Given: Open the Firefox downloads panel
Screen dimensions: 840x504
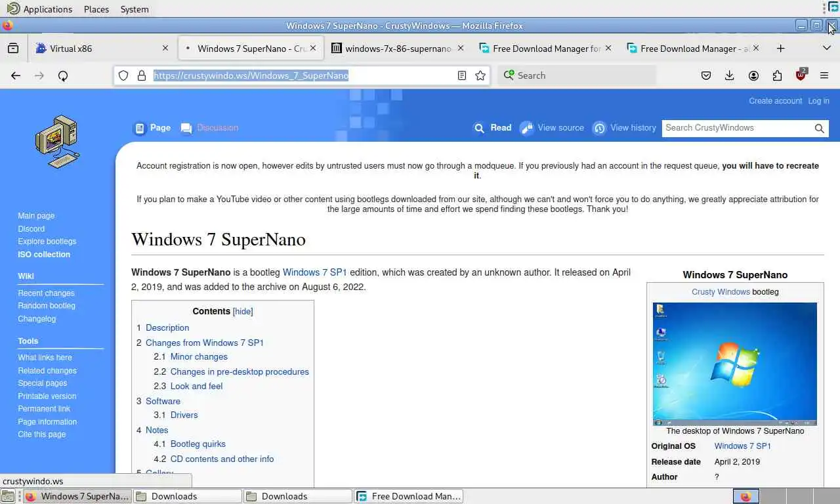Looking at the screenshot, I should [730, 75].
